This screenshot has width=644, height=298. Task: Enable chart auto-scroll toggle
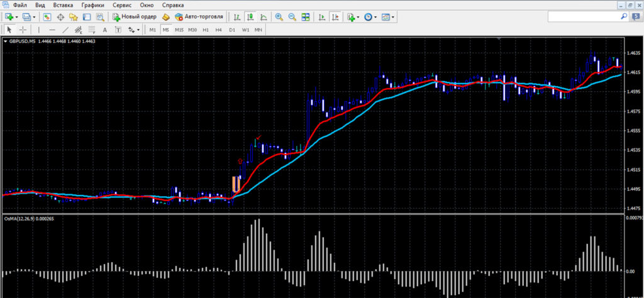click(x=323, y=17)
